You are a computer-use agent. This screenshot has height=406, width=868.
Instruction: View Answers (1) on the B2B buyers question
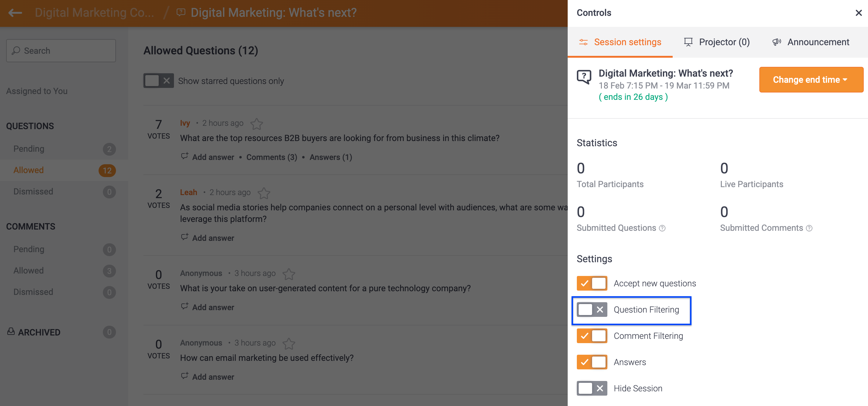click(x=330, y=157)
